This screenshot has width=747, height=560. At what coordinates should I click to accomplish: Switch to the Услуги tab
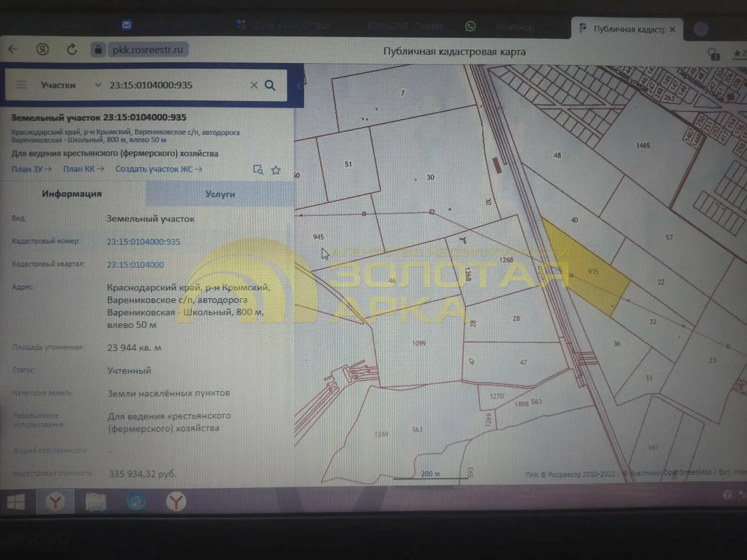[220, 194]
